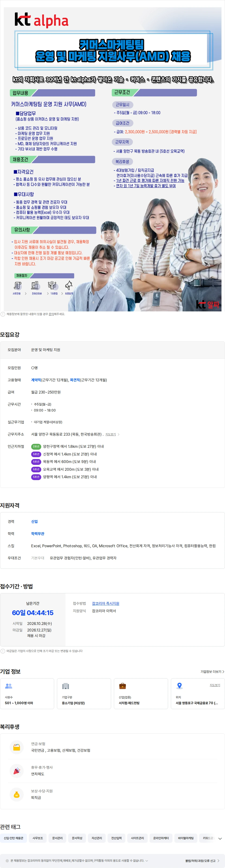Click the 5호선 badge for 목동역

coord(36,462)
